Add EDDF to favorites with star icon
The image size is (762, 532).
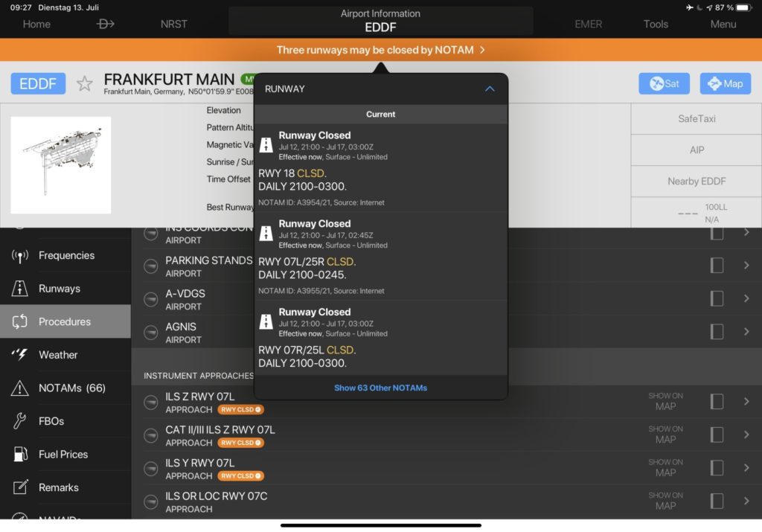(85, 83)
